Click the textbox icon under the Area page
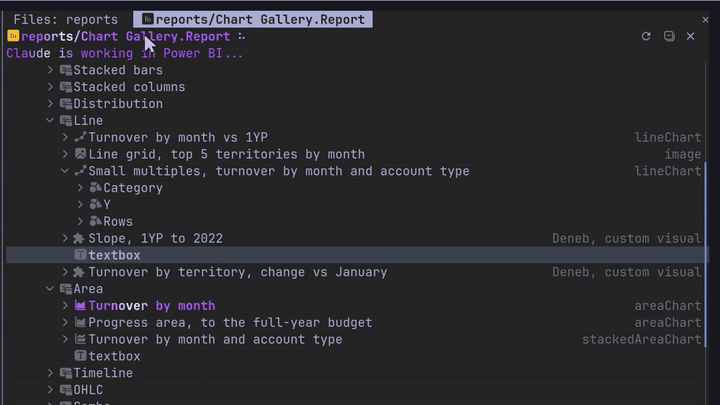This screenshot has height=405, width=720. tap(80, 356)
